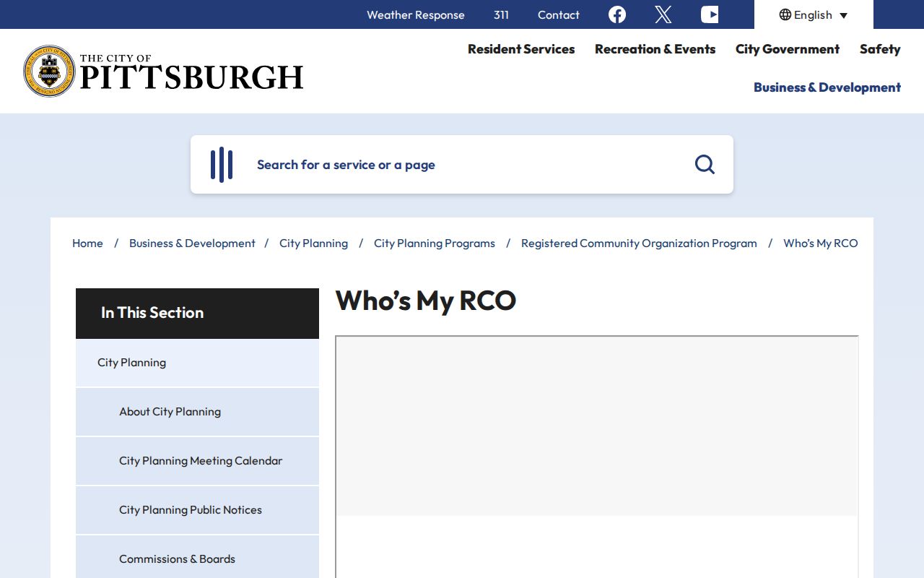Viewport: 924px width, 578px height.
Task: Open City Planning breadcrumb link
Action: pyautogui.click(x=313, y=243)
